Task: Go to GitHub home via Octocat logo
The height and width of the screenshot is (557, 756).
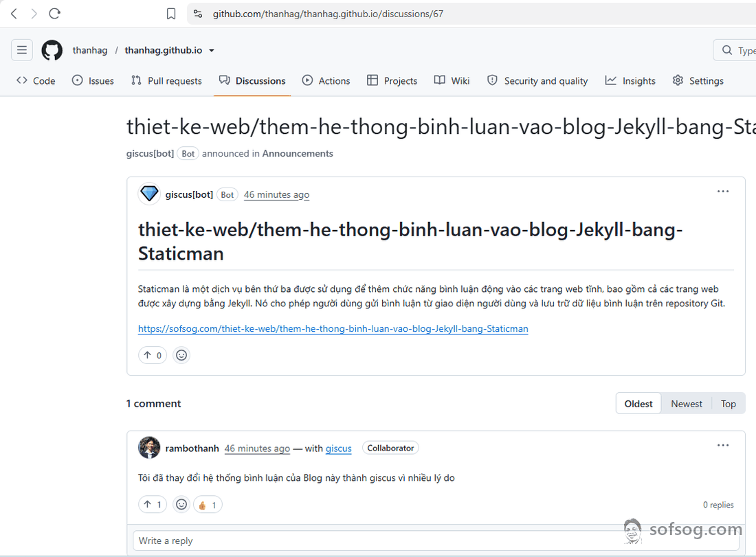Action: point(52,50)
